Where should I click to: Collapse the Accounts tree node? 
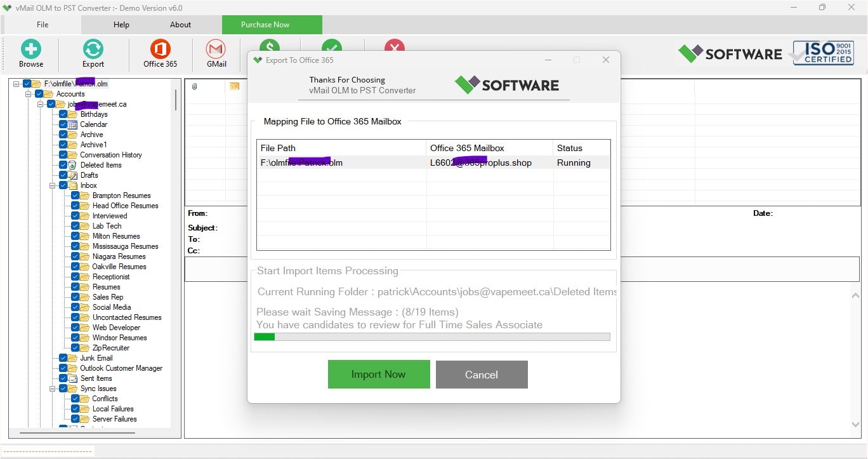29,94
